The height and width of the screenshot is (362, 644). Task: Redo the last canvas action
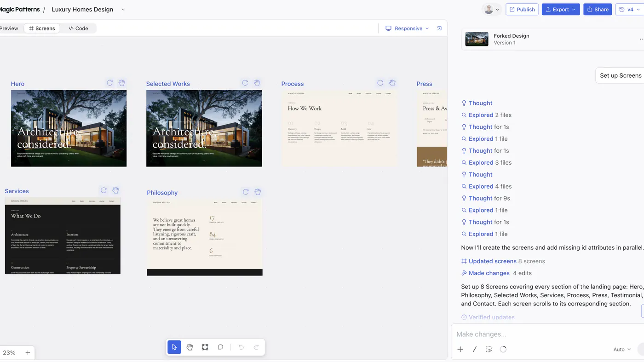point(256,347)
